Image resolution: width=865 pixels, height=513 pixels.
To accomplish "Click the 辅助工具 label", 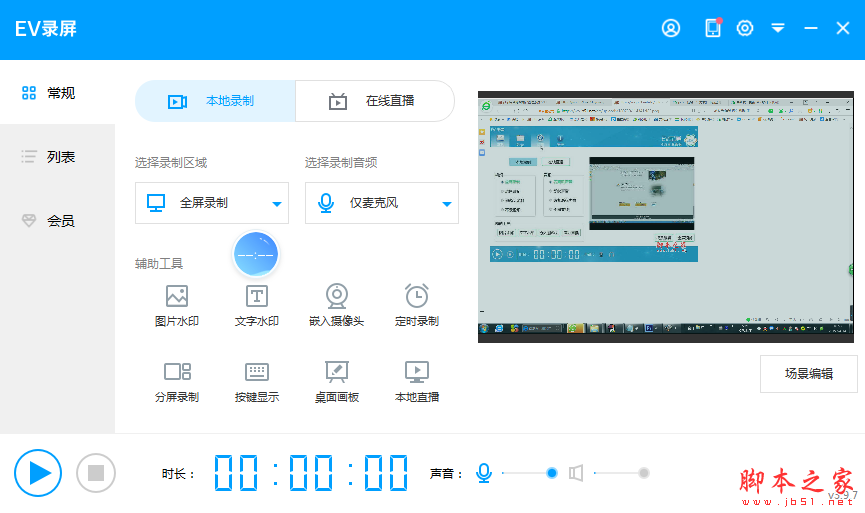I will 159,264.
